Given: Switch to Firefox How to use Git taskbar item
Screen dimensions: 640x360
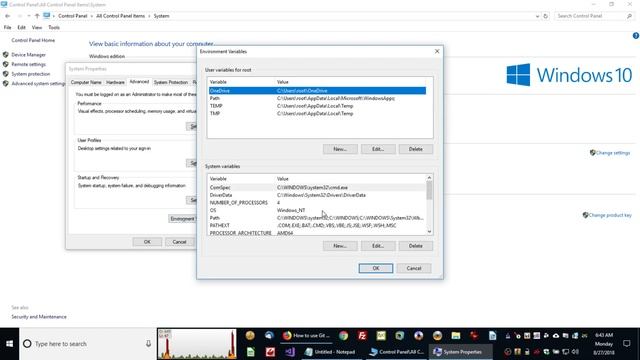Looking at the screenshot, I should click(306, 336).
